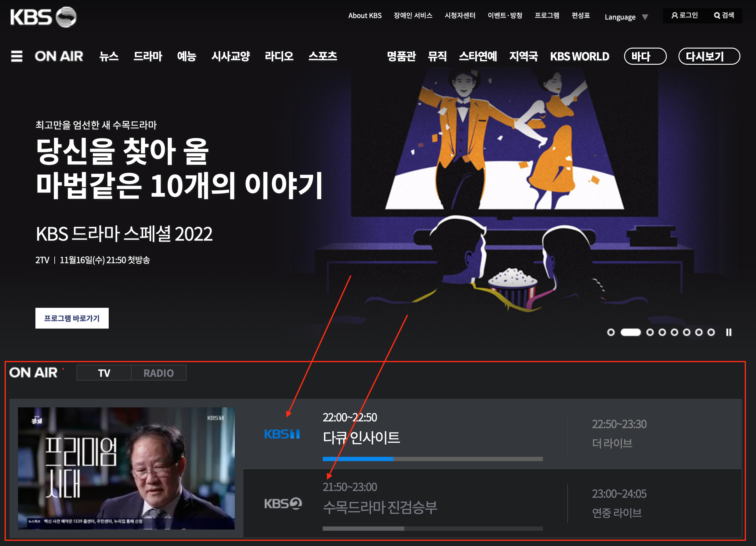Open the hamburger menu icon
Screen dimensions: 756x546
coord(17,56)
